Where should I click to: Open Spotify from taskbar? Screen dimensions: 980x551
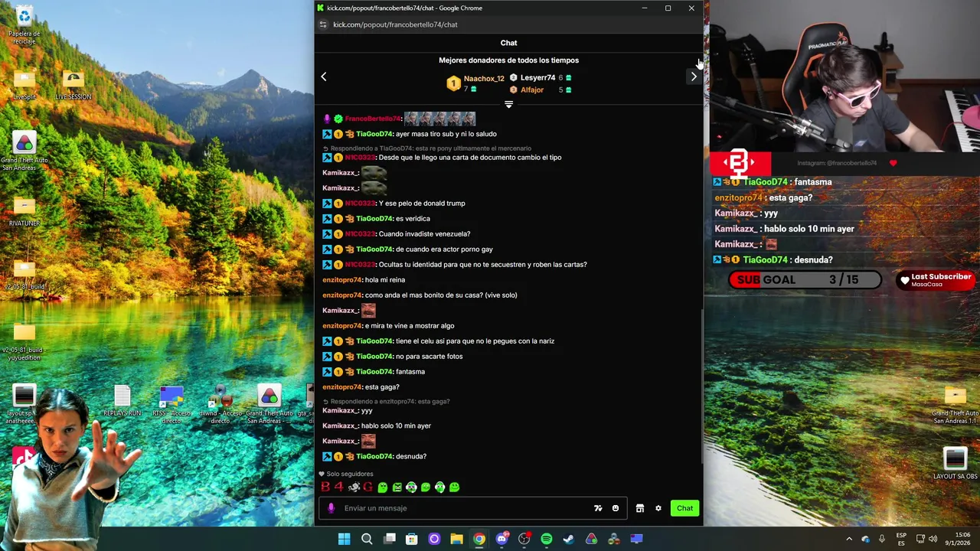[x=547, y=539]
